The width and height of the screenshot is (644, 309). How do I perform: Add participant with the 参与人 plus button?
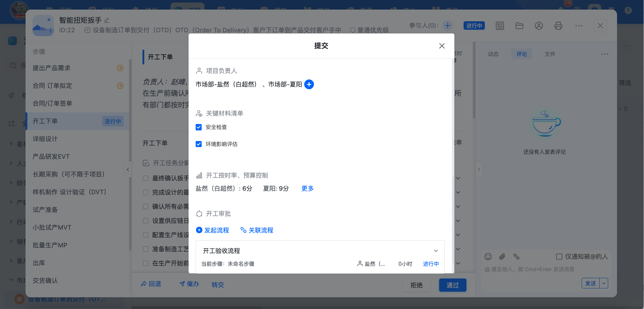point(448,26)
